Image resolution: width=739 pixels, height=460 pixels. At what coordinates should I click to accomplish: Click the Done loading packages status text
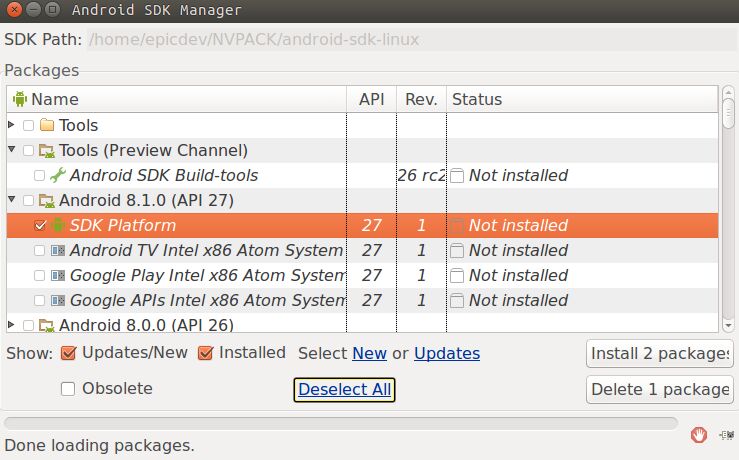pos(99,445)
